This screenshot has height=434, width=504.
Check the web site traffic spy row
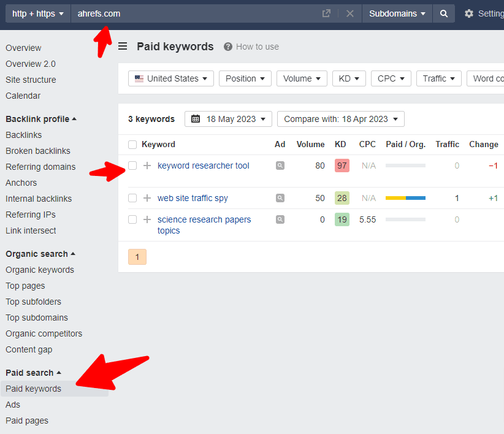pos(132,198)
